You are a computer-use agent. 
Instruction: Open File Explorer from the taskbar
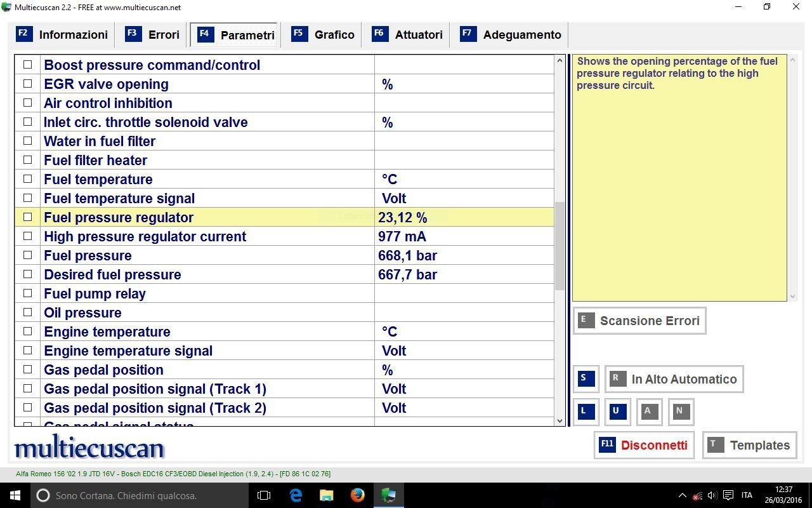click(326, 495)
